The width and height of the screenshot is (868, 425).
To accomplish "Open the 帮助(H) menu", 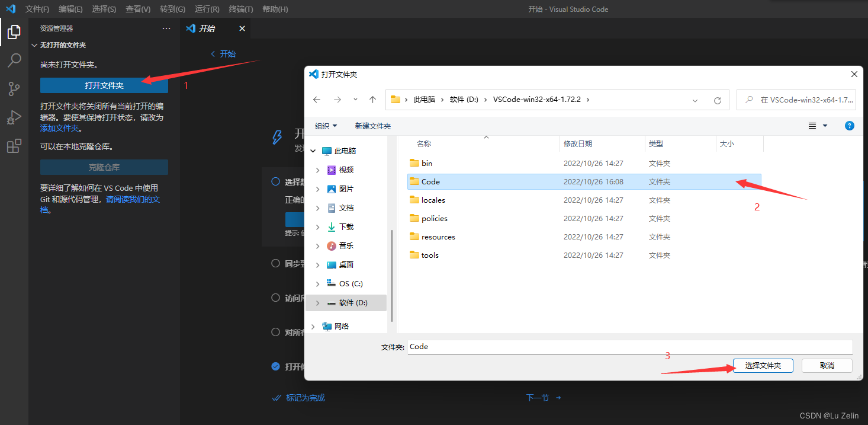I will click(275, 9).
